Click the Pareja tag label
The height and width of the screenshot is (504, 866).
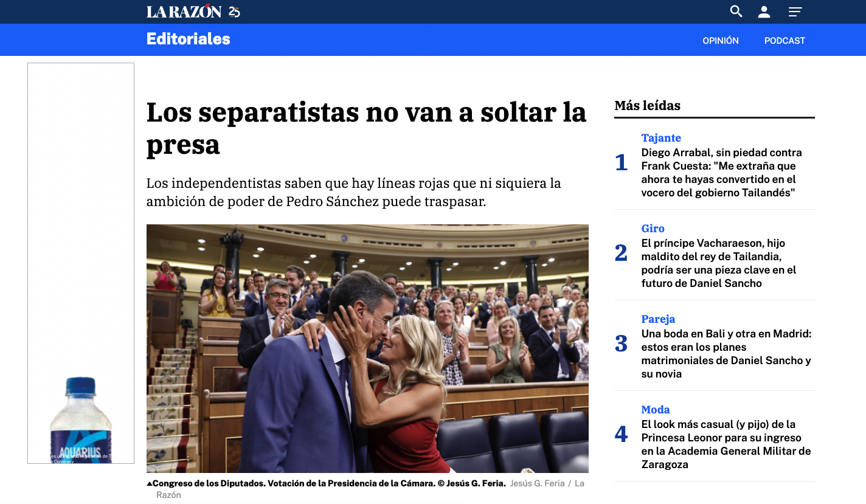click(x=658, y=319)
